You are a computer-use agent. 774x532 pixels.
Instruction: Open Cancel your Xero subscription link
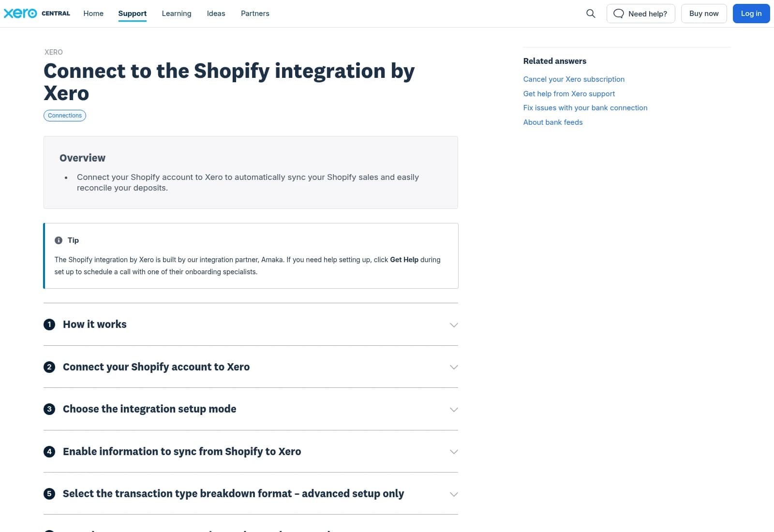[x=574, y=79]
